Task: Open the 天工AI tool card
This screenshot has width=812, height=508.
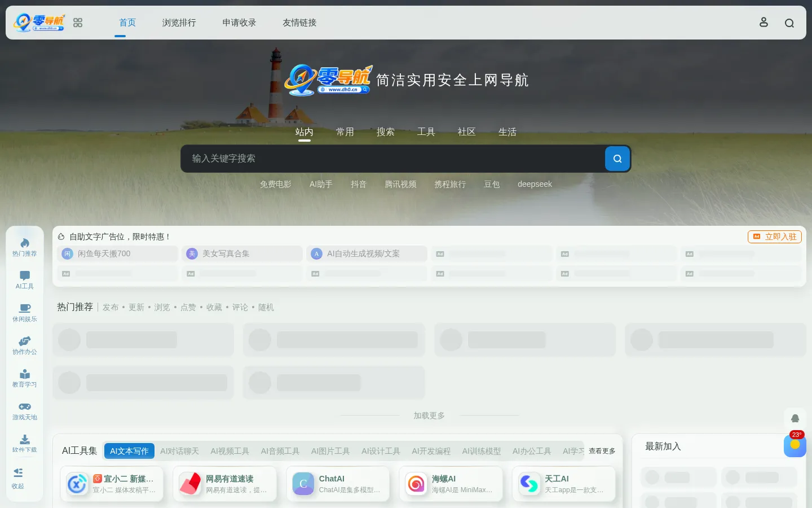Action: (563, 484)
